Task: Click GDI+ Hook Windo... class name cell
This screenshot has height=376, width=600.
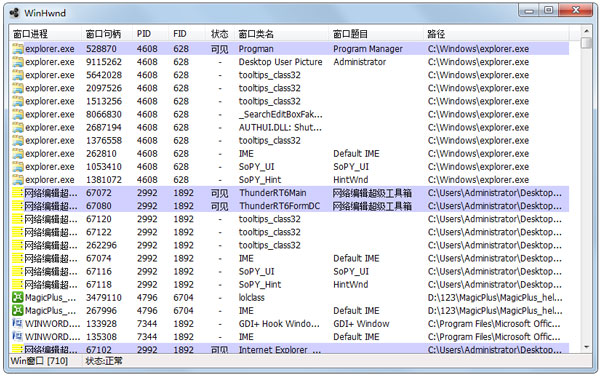Action: (x=279, y=324)
